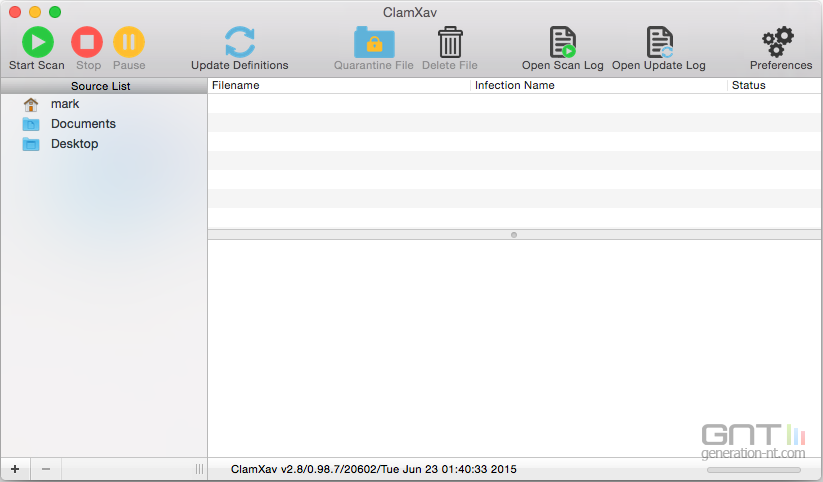Start the scan with green play icon

point(38,42)
